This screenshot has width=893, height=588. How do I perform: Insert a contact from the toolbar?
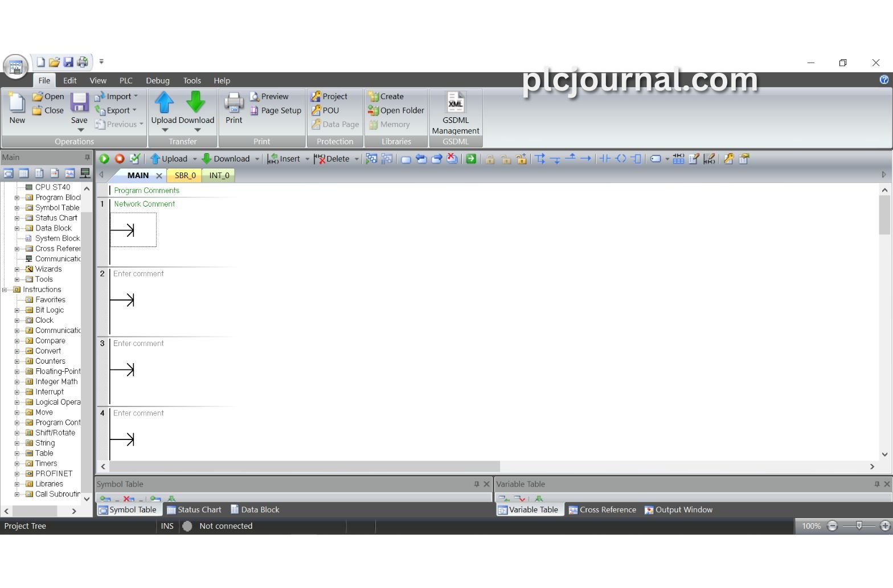tap(605, 159)
